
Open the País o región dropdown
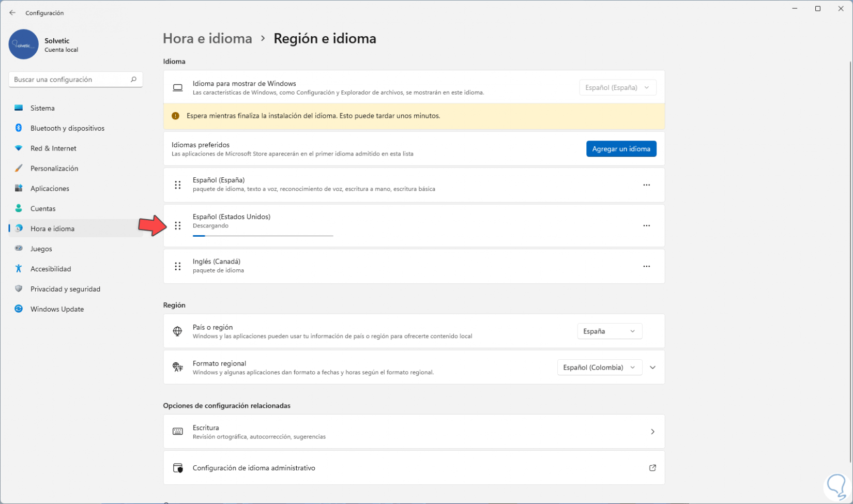pos(609,331)
